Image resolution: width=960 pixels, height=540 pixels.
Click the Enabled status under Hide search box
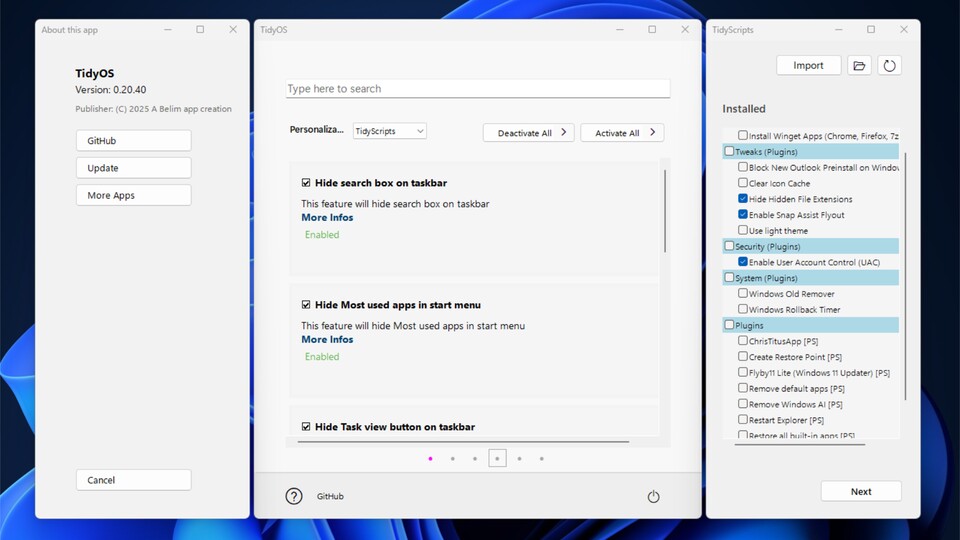(x=322, y=234)
